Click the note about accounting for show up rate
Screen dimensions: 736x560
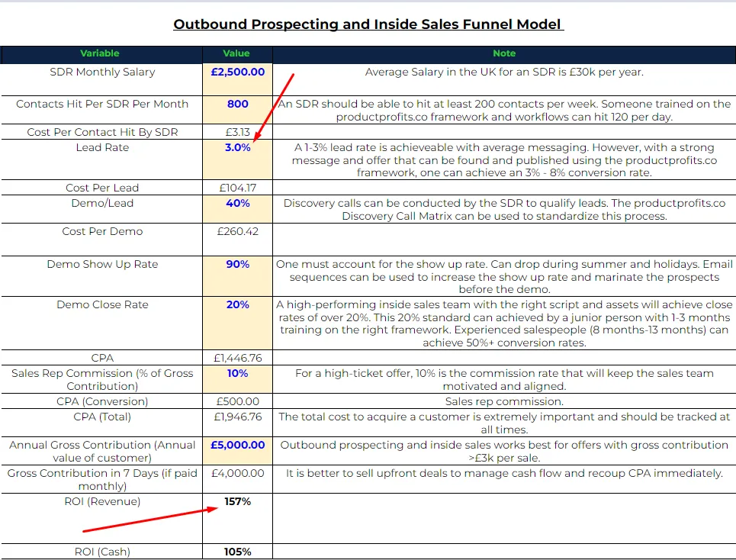[x=504, y=276]
